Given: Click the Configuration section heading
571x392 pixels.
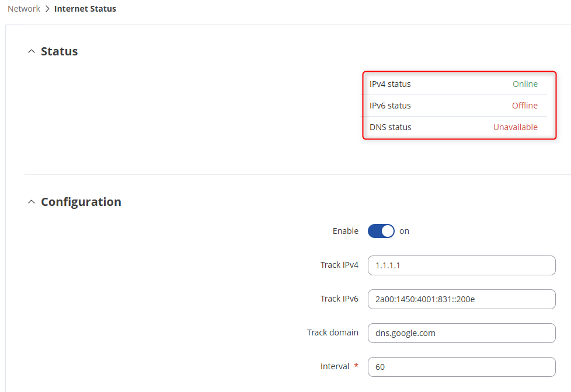Looking at the screenshot, I should [81, 202].
